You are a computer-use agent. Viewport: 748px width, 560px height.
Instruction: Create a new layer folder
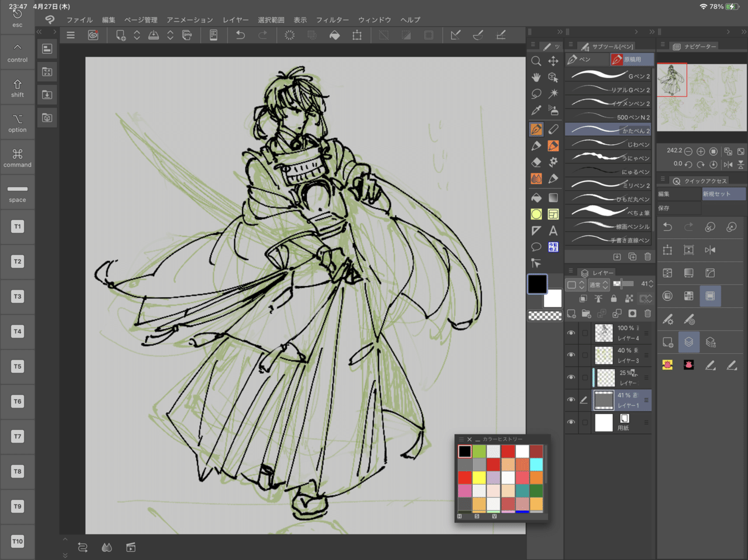(x=587, y=314)
